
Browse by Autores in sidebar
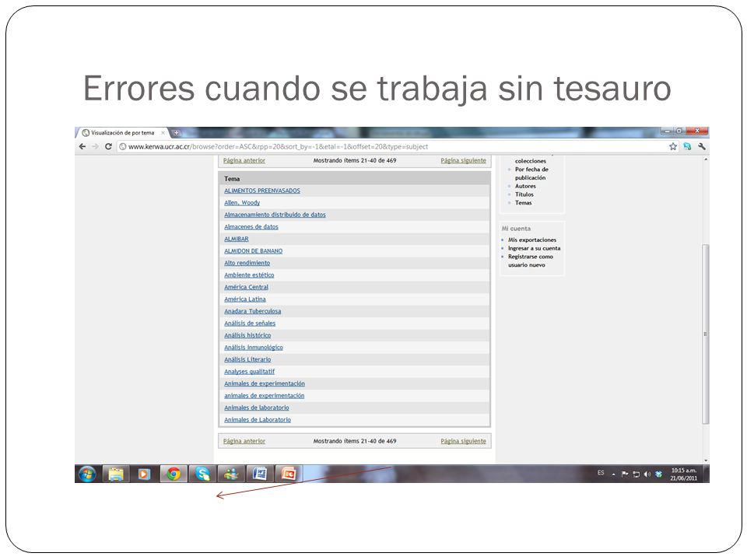[525, 186]
